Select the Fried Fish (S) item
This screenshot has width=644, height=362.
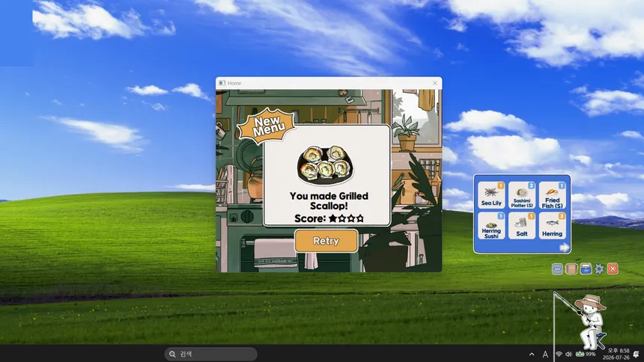(x=552, y=195)
